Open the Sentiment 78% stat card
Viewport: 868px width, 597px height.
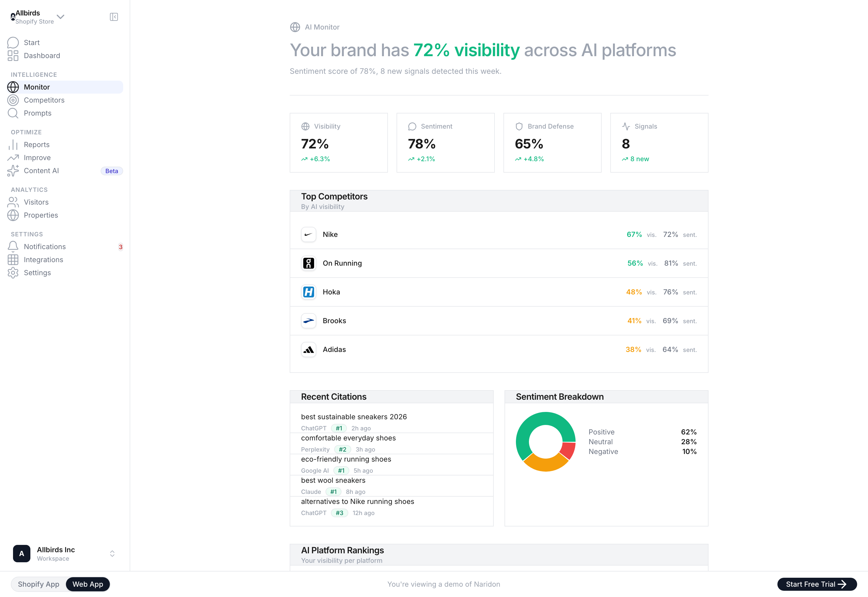pyautogui.click(x=446, y=143)
